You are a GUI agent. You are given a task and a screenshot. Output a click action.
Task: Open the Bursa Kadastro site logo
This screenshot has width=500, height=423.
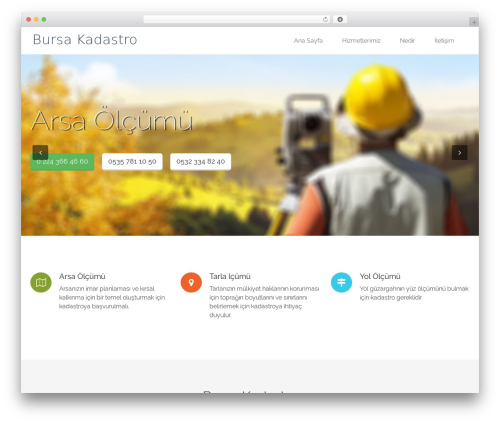tap(85, 39)
